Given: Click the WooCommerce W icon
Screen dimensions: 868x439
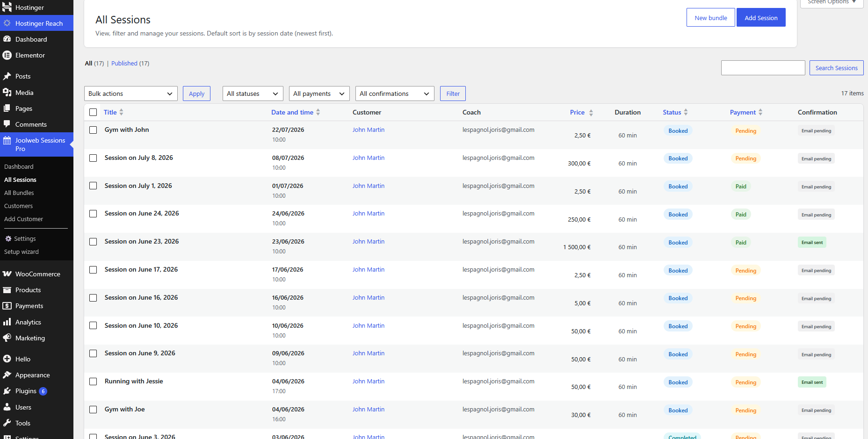Looking at the screenshot, I should 7,273.
